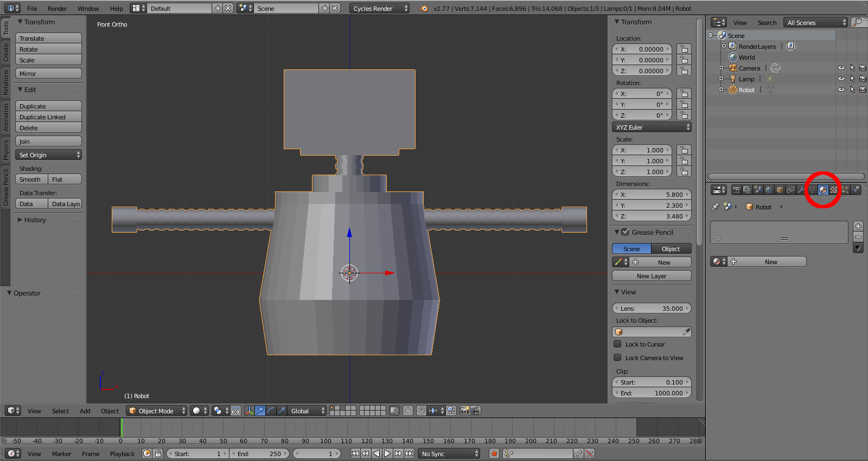
Task: Enable Lock Camera to View checkbox
Action: (617, 357)
